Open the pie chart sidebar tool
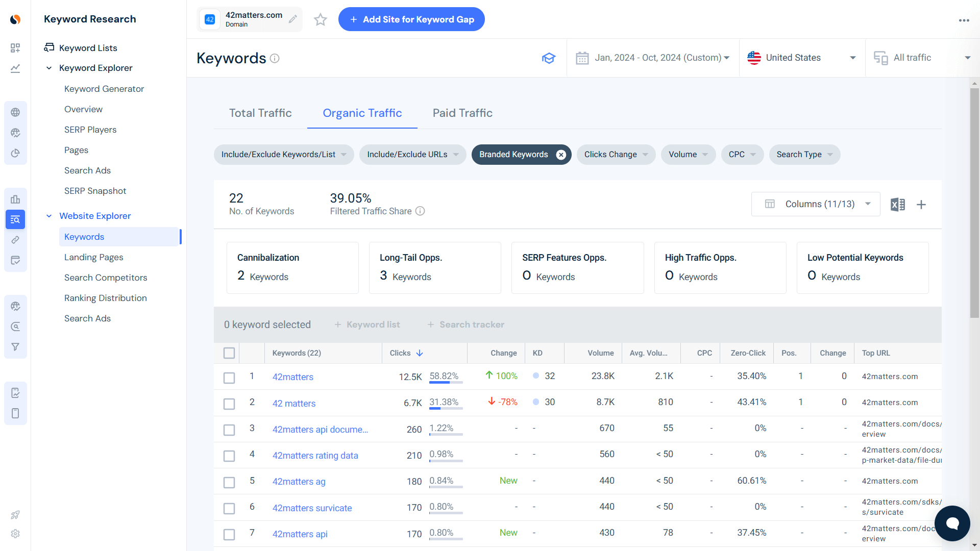980x551 pixels. pyautogui.click(x=15, y=153)
